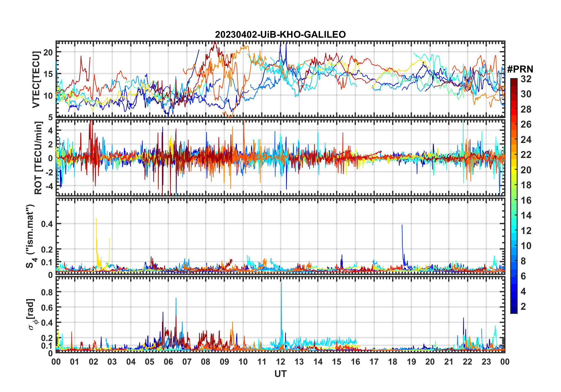The height and width of the screenshot is (392, 561).
Task: Click the yellow S4 spike peak near 02 UT
Action: 96,218
